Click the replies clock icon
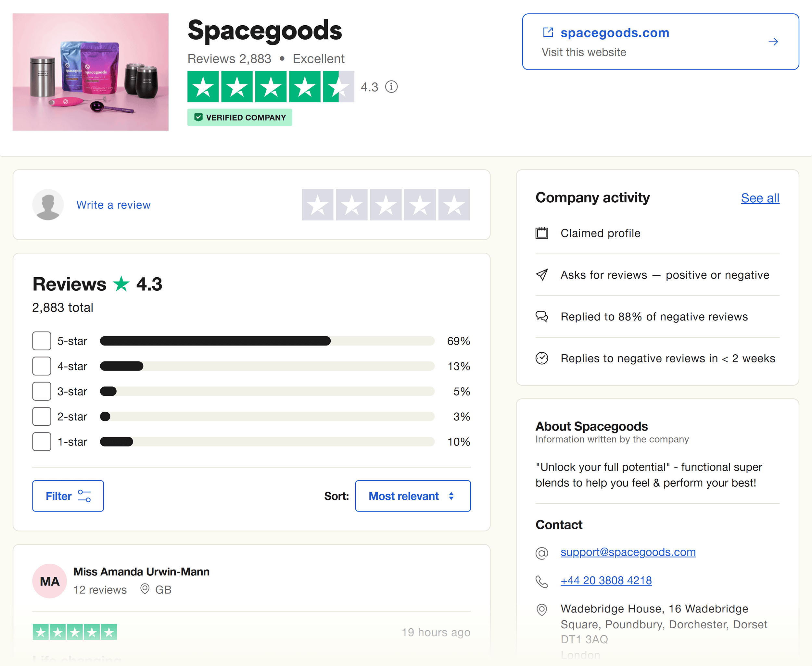812x666 pixels. 542,358
